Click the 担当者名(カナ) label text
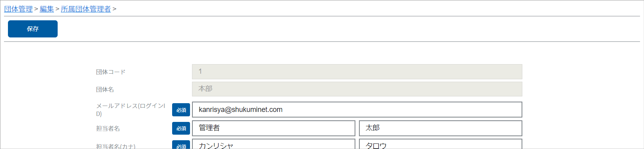This screenshot has height=149, width=644. 116,146
